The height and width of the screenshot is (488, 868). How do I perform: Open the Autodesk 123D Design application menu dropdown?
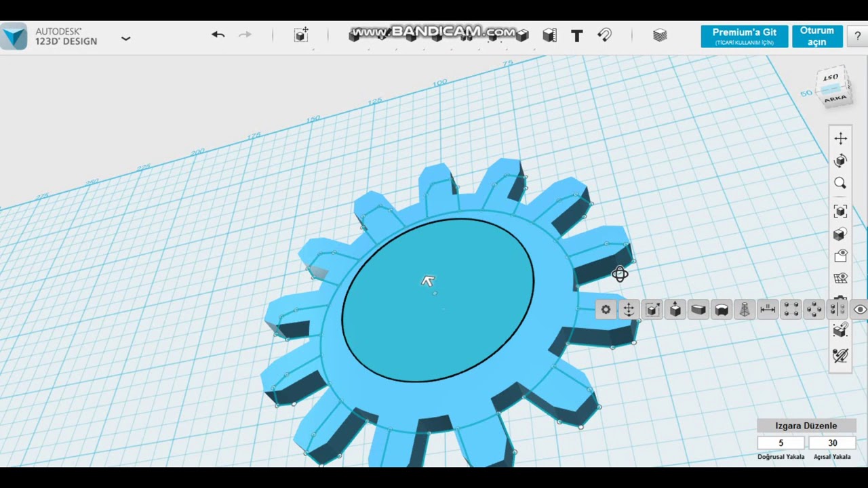(x=125, y=39)
